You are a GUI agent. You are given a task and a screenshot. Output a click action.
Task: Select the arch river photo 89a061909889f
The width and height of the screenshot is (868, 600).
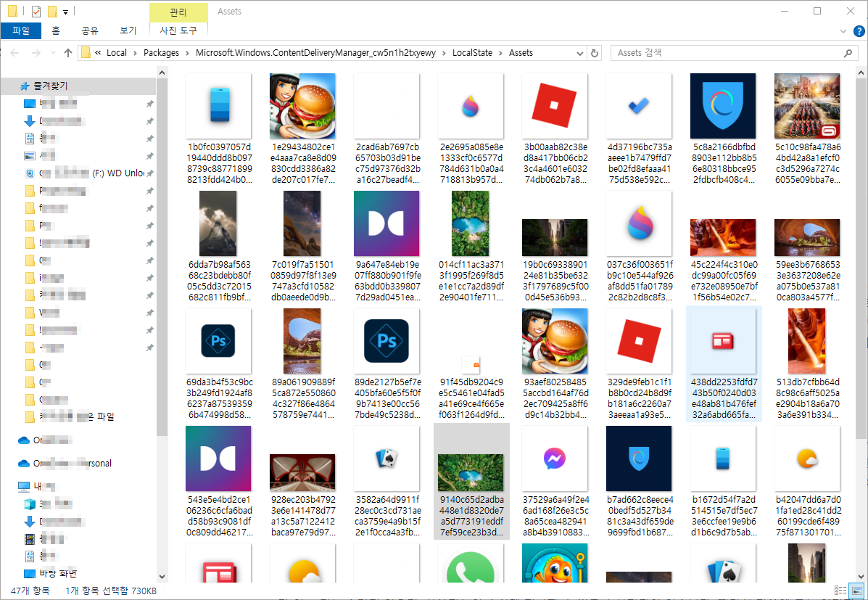coord(303,364)
